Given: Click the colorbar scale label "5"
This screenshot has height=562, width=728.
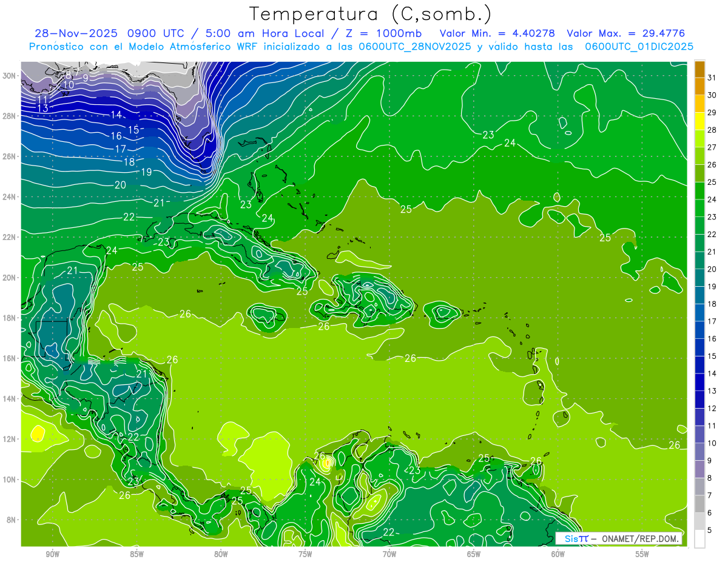Looking at the screenshot, I should tap(710, 530).
